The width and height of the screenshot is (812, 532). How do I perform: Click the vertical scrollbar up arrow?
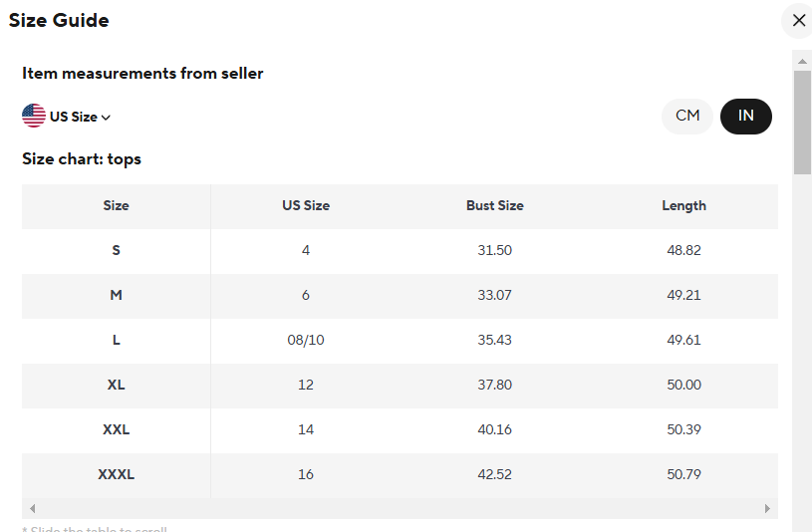802,61
